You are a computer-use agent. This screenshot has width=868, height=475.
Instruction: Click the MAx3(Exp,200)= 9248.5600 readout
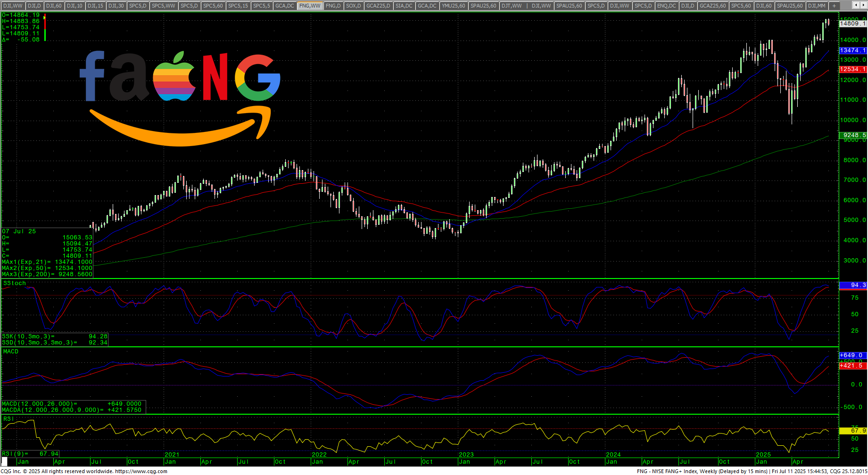tap(47, 274)
